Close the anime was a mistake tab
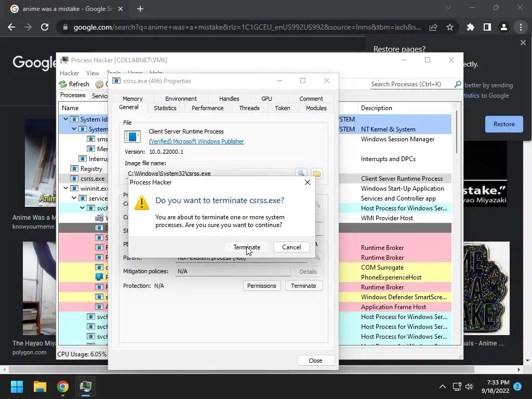 tap(120, 9)
